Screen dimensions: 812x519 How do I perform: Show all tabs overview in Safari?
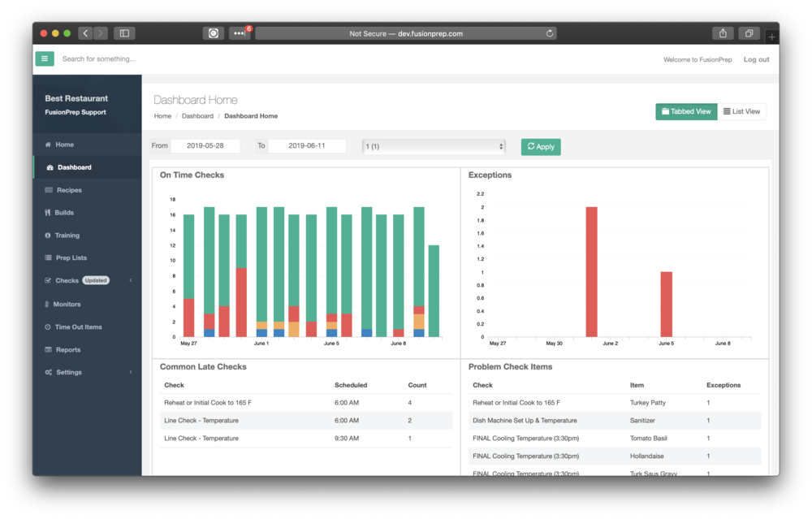[x=749, y=33]
